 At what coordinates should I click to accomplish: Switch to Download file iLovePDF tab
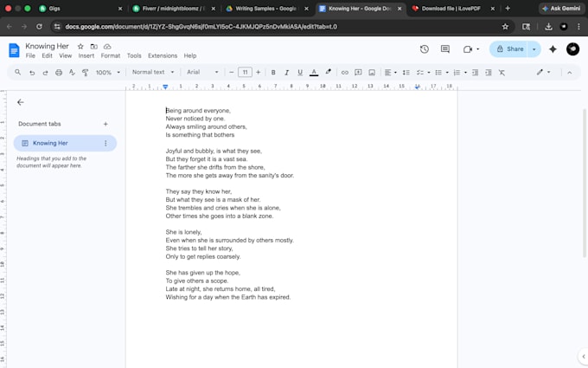[x=452, y=9]
